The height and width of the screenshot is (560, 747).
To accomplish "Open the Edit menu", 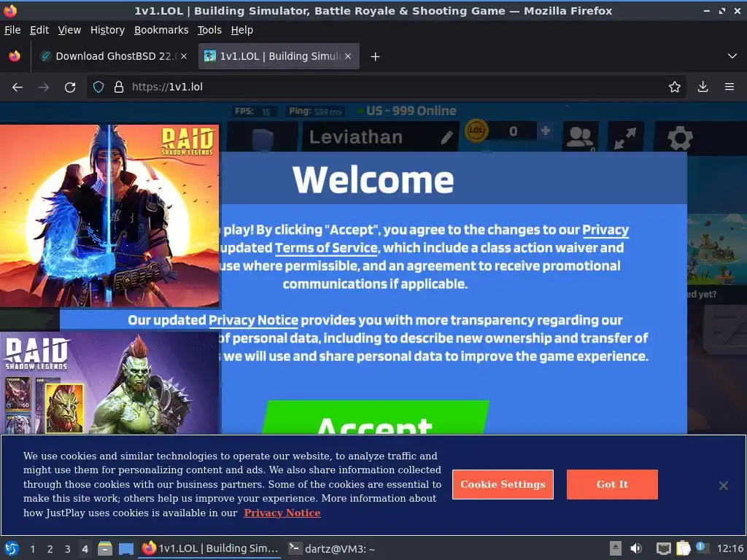I will click(x=39, y=30).
